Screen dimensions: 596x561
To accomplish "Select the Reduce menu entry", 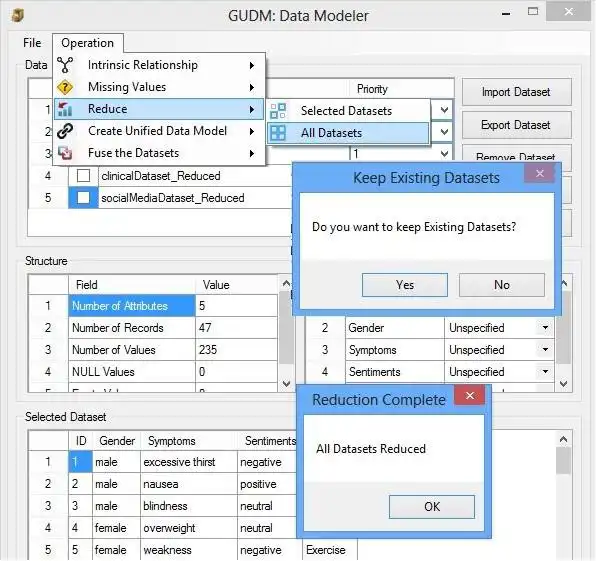I will pyautogui.click(x=159, y=109).
